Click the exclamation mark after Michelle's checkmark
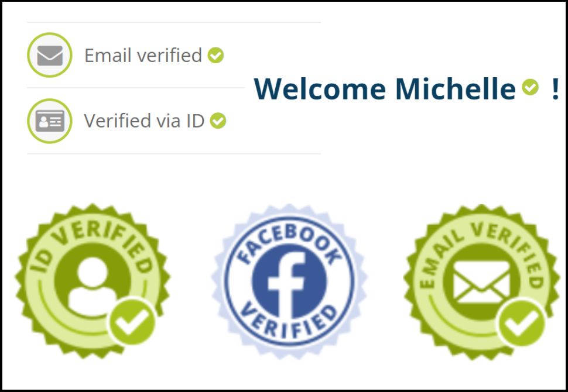The image size is (568, 392). point(555,89)
